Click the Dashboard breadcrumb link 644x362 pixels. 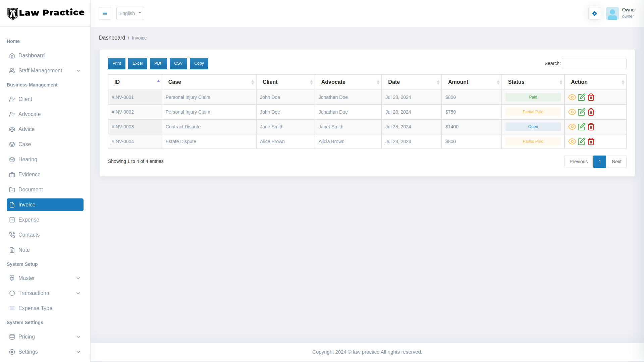(112, 38)
